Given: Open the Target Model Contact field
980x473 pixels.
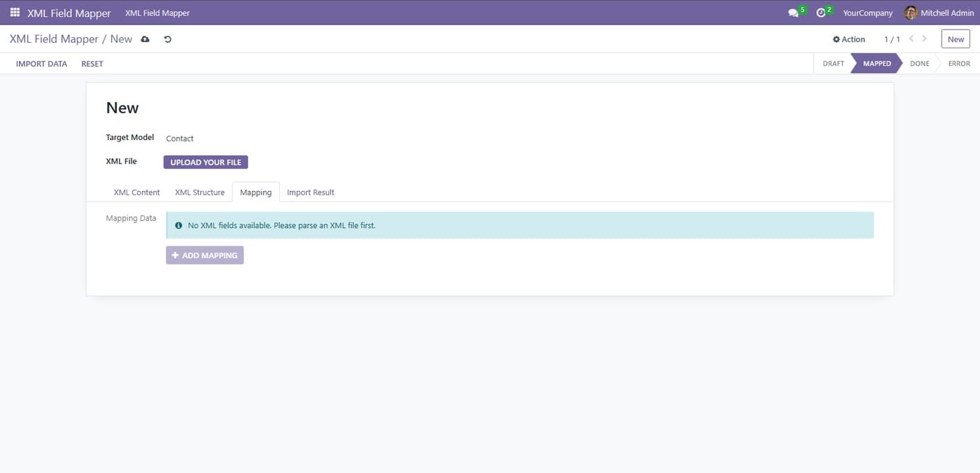Looking at the screenshot, I should coord(180,139).
